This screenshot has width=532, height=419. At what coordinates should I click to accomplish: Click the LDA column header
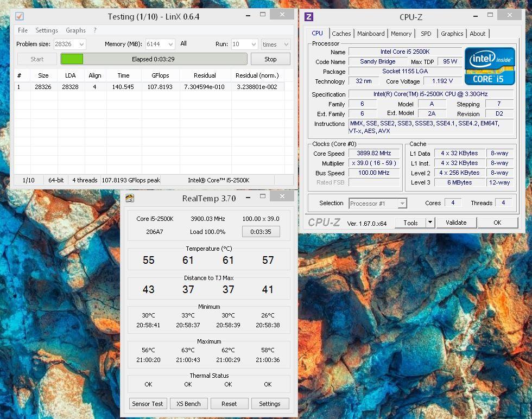pyautogui.click(x=70, y=75)
